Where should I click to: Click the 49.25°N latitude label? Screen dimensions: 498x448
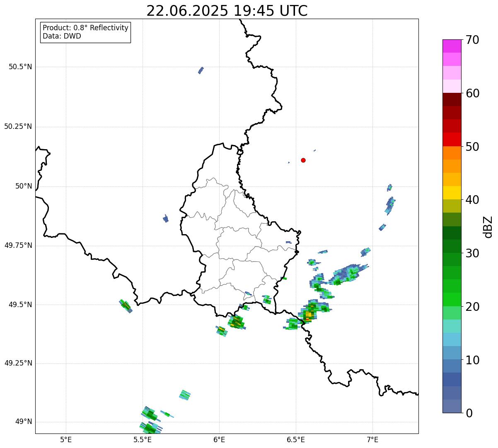coord(18,363)
